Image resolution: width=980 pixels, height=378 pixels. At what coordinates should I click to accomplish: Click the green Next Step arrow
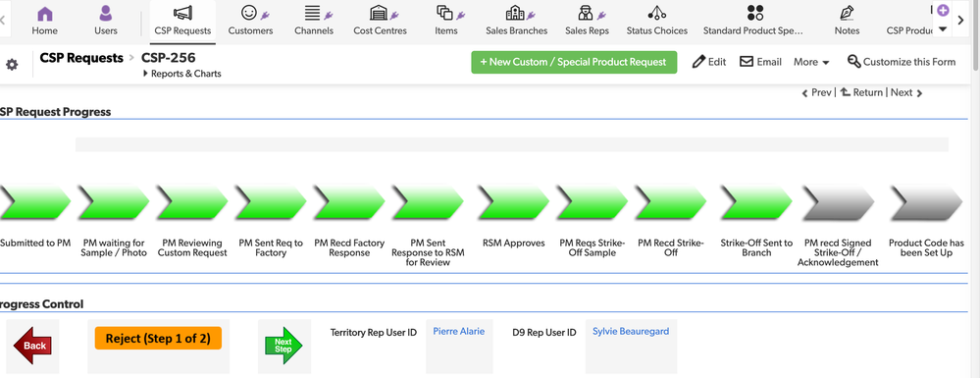(x=284, y=345)
